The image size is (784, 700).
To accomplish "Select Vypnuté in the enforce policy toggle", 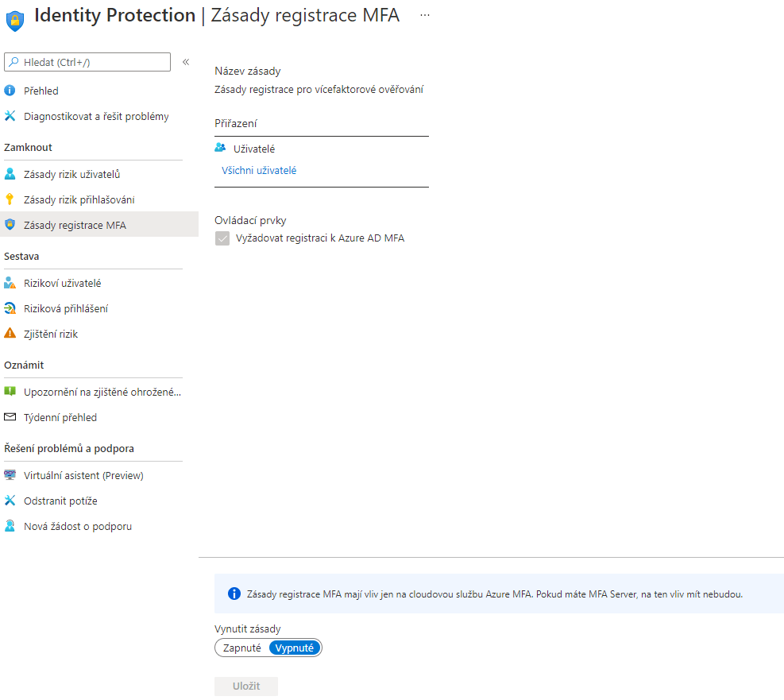I will (x=295, y=648).
